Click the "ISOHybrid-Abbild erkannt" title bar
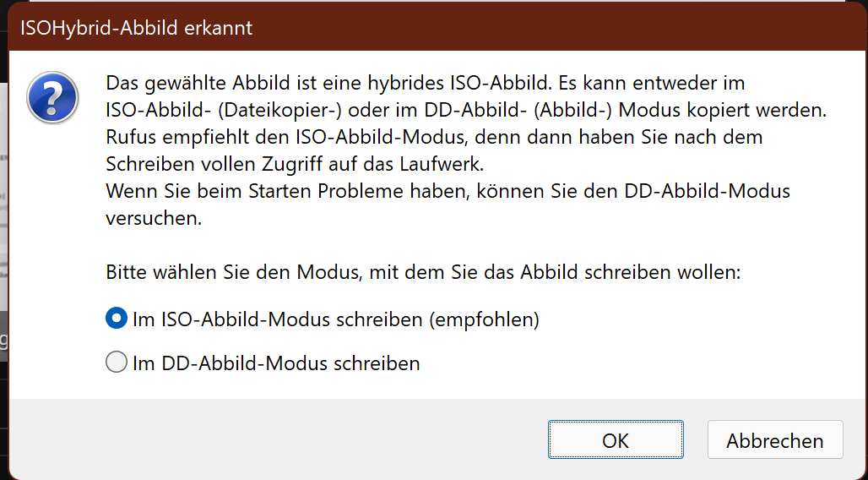This screenshot has width=868, height=480. pos(136,28)
